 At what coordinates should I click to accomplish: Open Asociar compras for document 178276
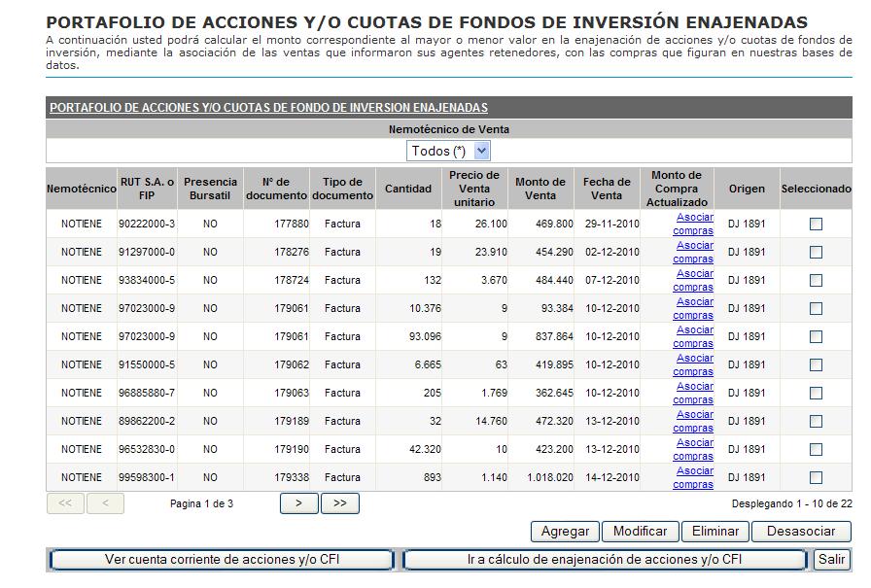click(693, 252)
